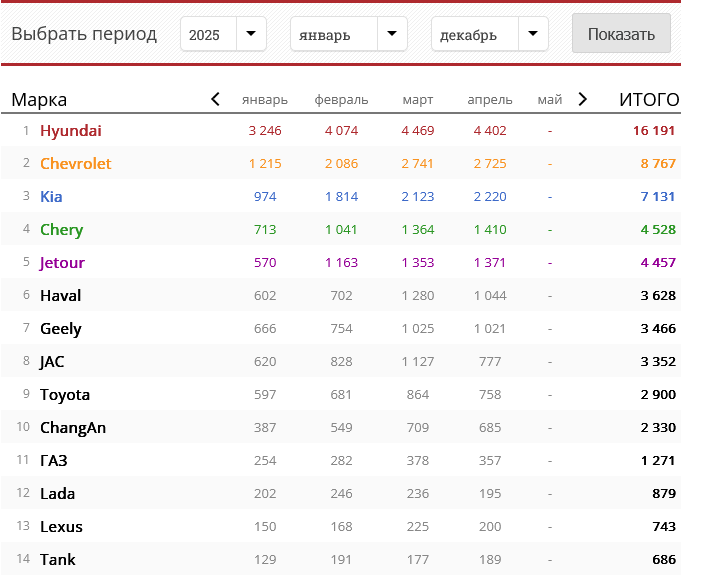Click Chevrolet April value 2 725
Screen dimensions: 718x575
(x=490, y=164)
